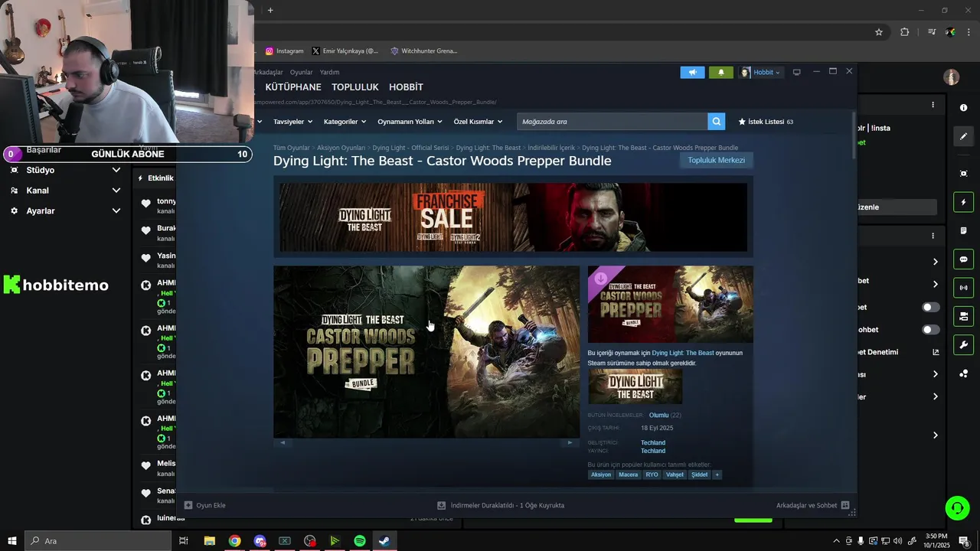Open the HOBBİT profile tab in Steam
The width and height of the screenshot is (980, 551).
click(406, 87)
